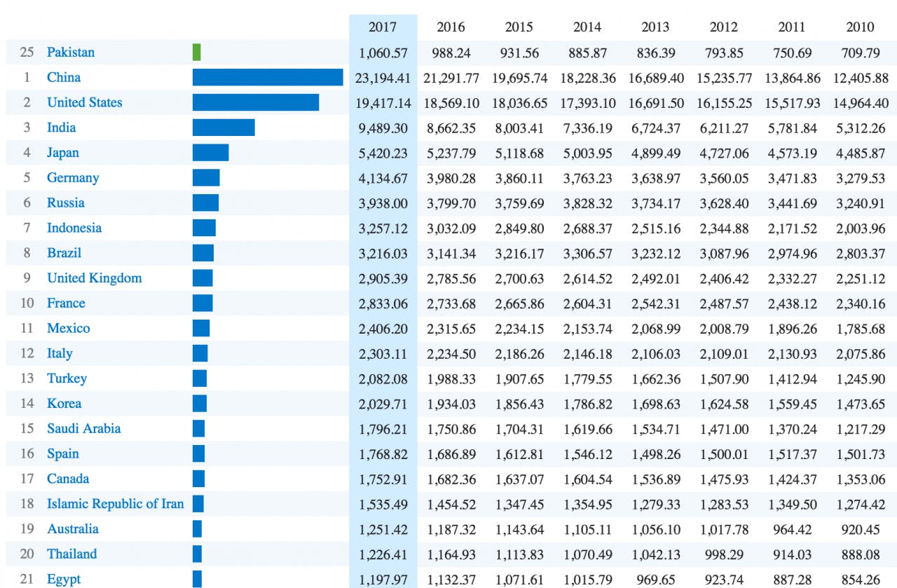This screenshot has width=897, height=588.
Task: Click the blue bar for United States
Action: (256, 102)
